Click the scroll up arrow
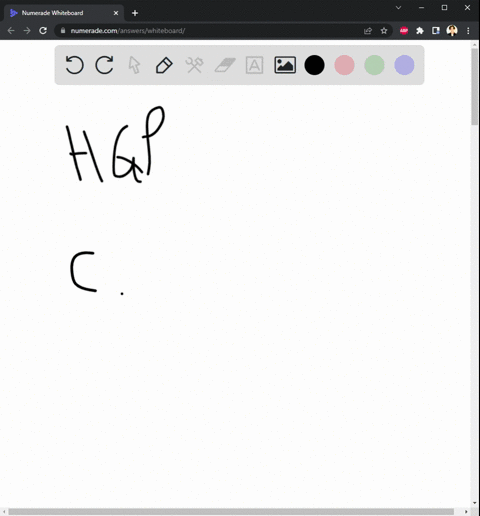This screenshot has height=516, width=480. [475, 44]
